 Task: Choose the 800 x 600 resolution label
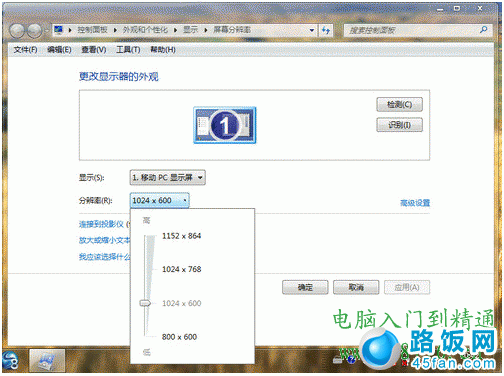(179, 337)
